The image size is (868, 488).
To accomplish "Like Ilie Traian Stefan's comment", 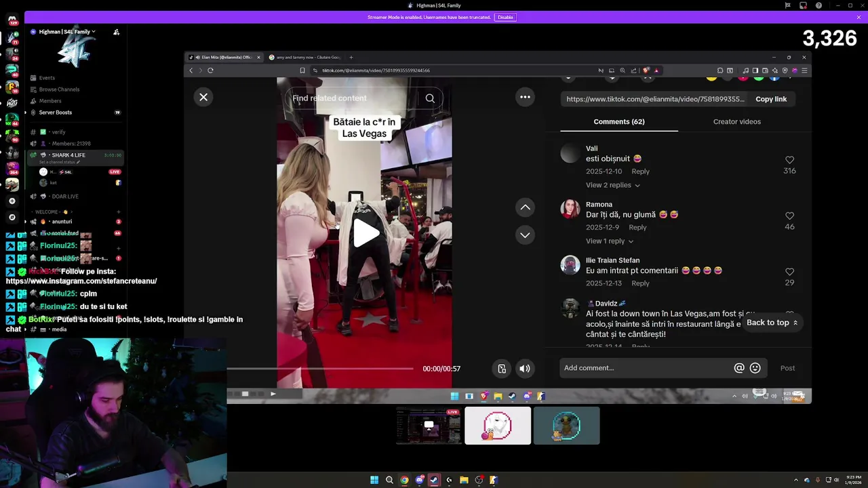I will (x=789, y=272).
